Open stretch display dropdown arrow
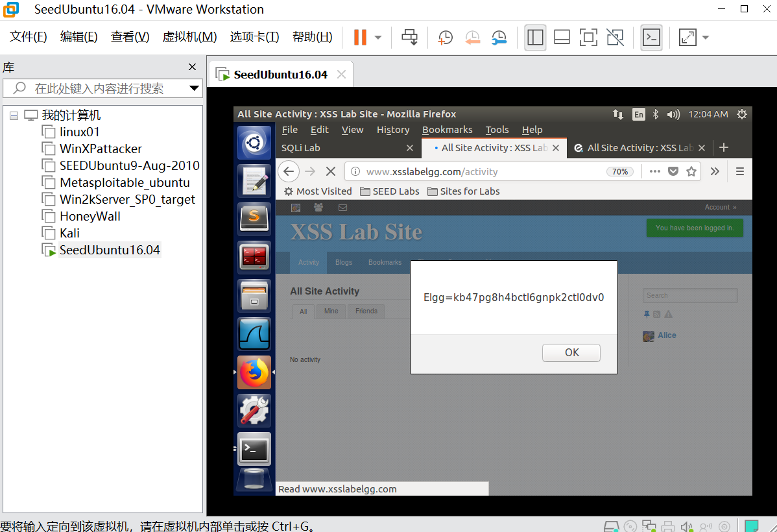Image resolution: width=777 pixels, height=532 pixels. point(706,37)
